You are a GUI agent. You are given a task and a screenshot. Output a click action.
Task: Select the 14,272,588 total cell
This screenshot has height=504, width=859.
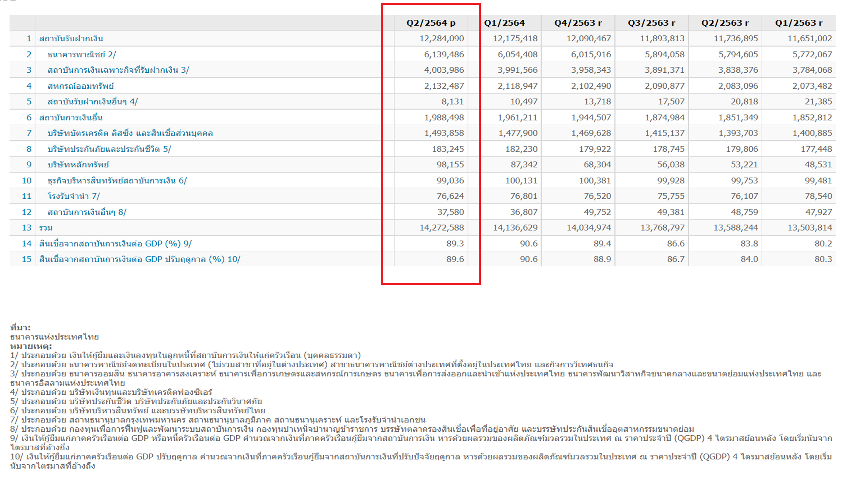click(441, 228)
